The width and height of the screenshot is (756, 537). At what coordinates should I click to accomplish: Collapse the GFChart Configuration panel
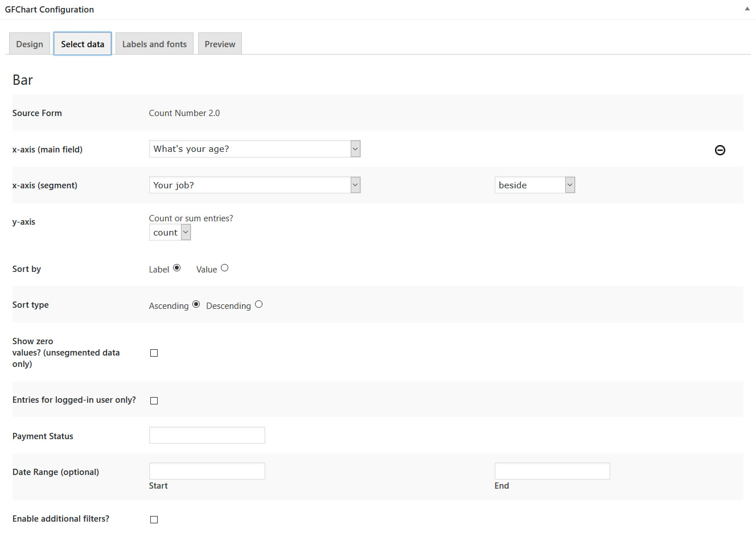pos(747,9)
